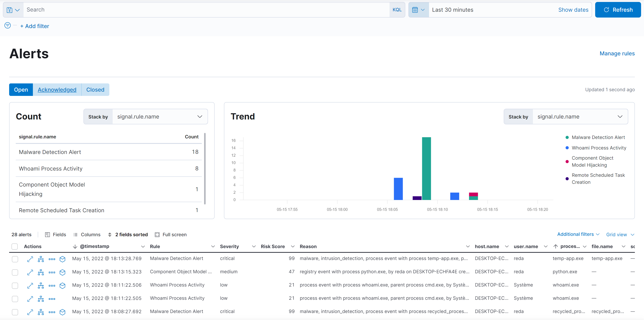Expand the Additional filters menu
Image resolution: width=644 pixels, height=321 pixels.
[x=578, y=234]
